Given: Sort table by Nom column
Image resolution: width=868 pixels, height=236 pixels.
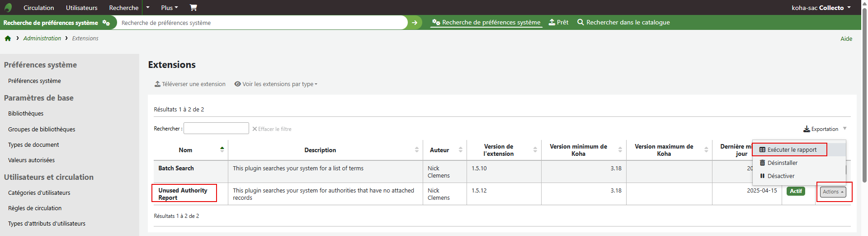Looking at the screenshot, I should [x=185, y=150].
